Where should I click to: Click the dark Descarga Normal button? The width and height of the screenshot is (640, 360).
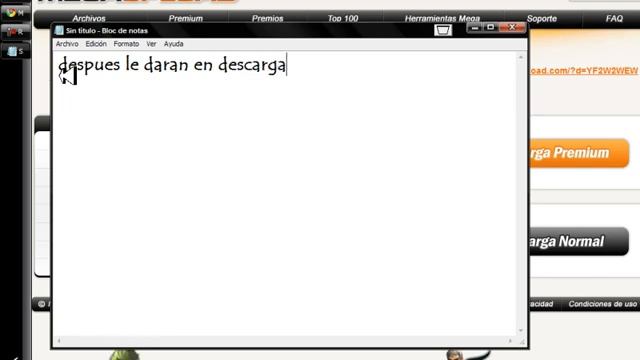579,241
